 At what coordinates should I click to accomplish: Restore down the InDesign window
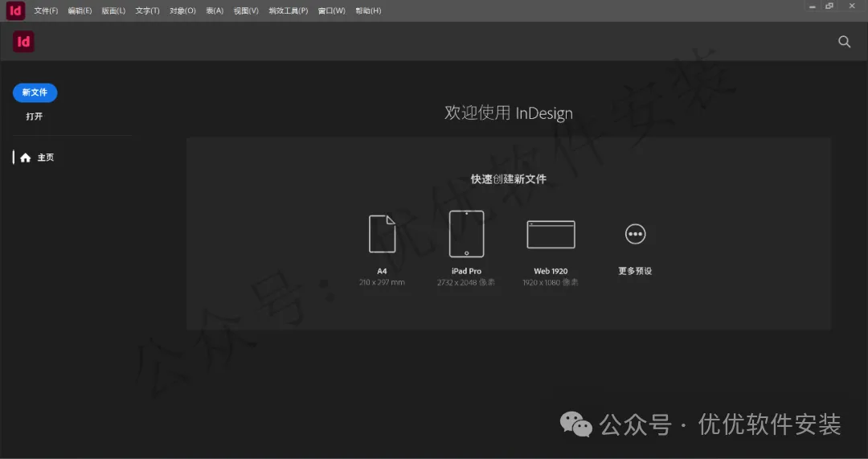coord(829,6)
